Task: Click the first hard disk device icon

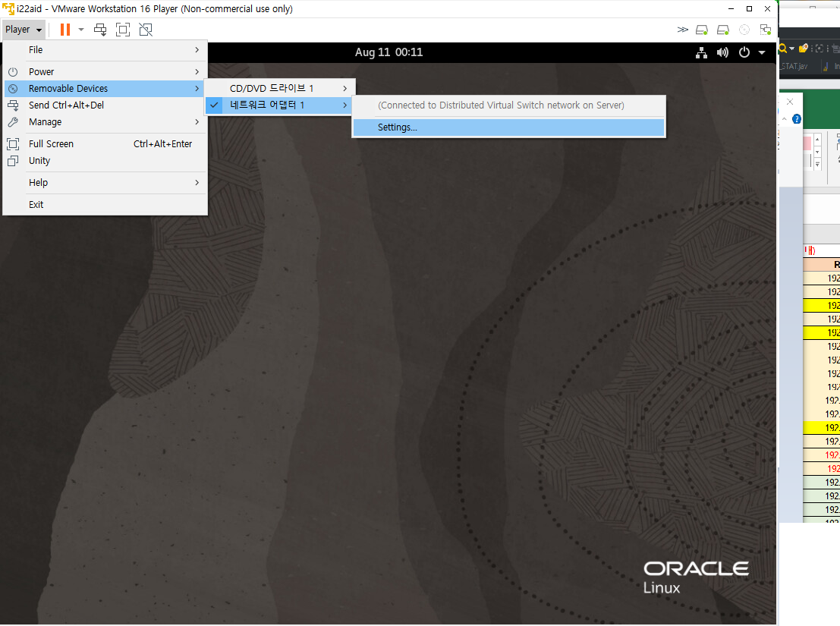Action: 702,30
